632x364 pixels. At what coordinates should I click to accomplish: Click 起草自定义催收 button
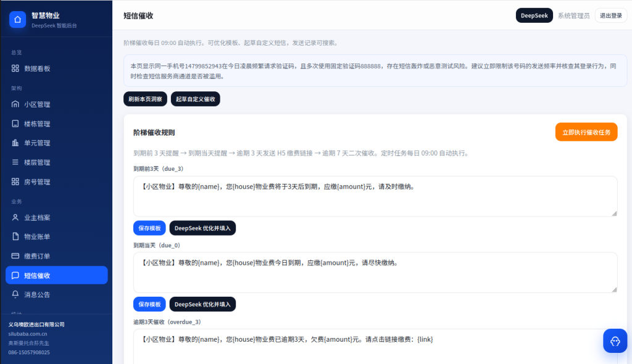point(196,99)
